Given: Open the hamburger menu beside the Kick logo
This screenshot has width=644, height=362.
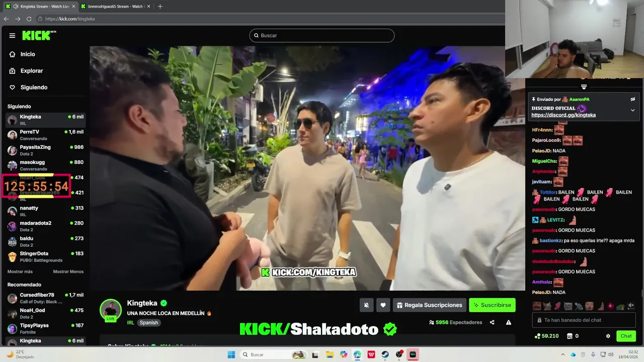Looking at the screenshot, I should tap(12, 36).
